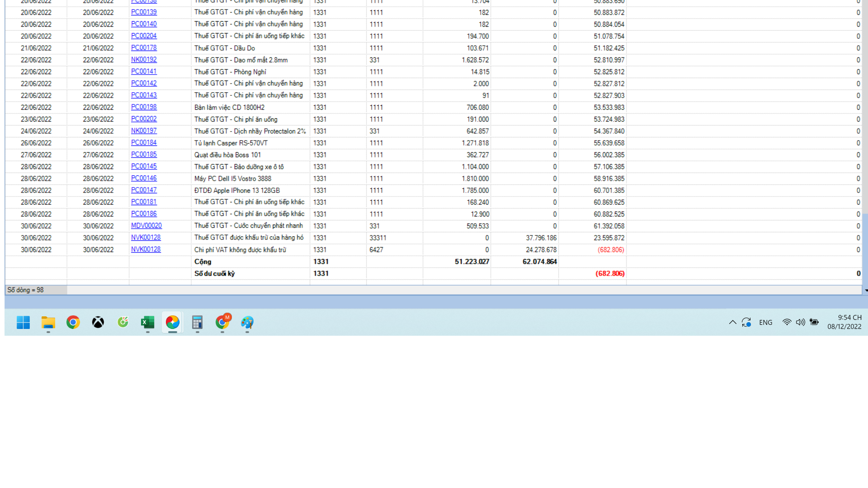Click the active accounting software taskbar icon

click(x=173, y=322)
